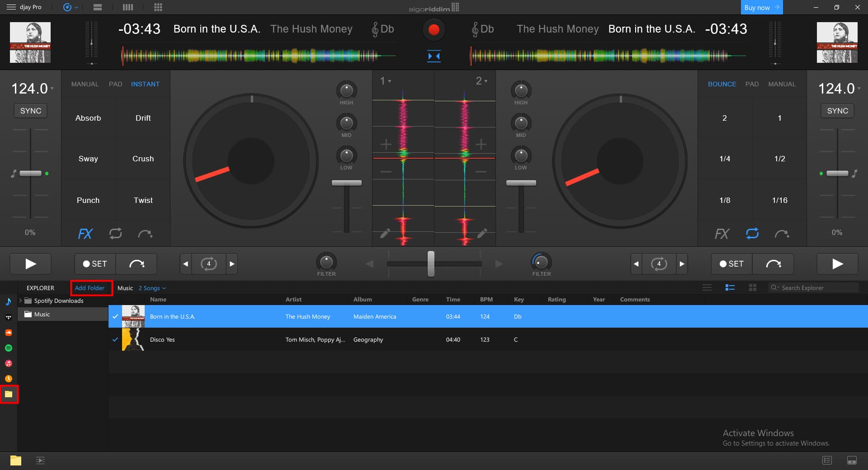Click the circular sync options icon in title bar
The height and width of the screenshot is (470, 868).
click(67, 7)
